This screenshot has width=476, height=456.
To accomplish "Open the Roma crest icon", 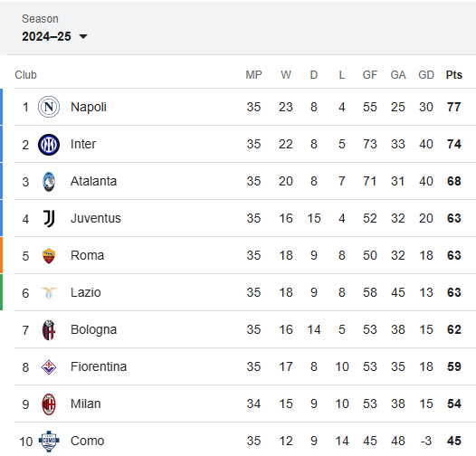I will 49,256.
